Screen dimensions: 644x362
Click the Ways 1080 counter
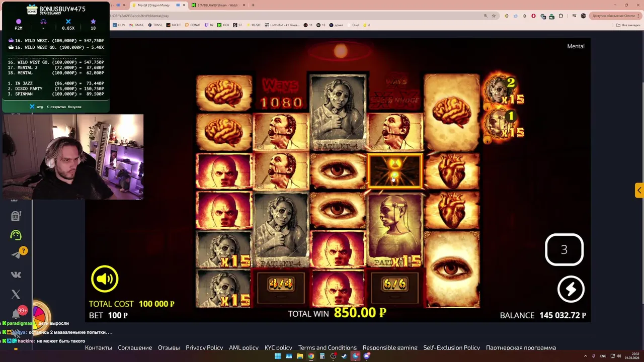pos(281,94)
